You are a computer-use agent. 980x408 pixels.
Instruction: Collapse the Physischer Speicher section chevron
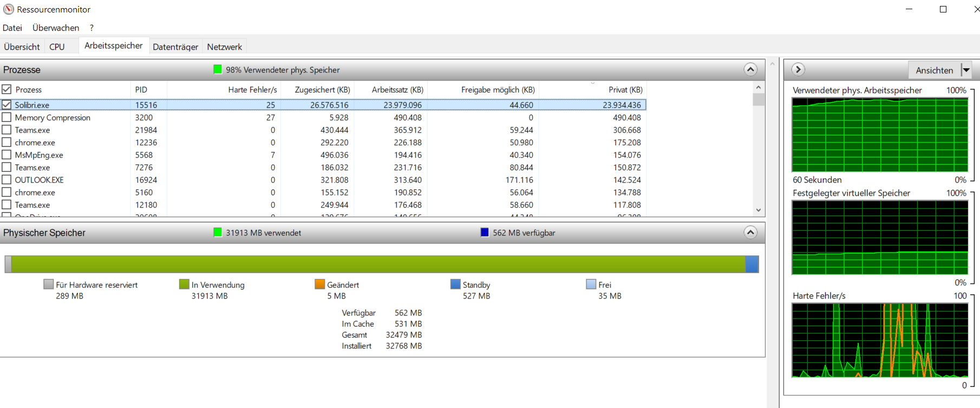(x=750, y=232)
